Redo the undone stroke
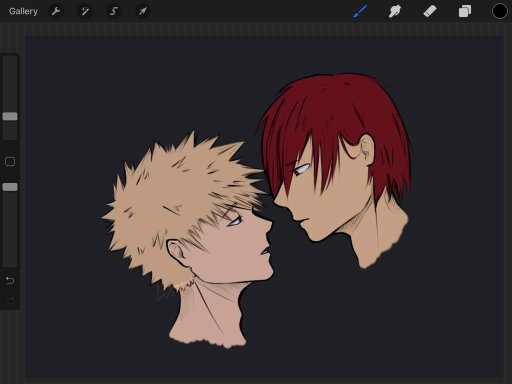Viewport: 512px width, 384px height. (x=10, y=300)
